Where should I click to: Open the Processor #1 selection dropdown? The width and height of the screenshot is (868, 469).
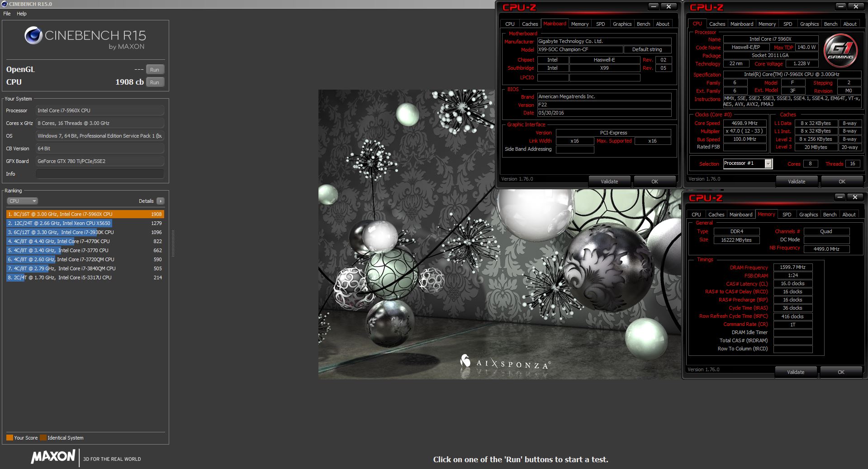pos(748,163)
